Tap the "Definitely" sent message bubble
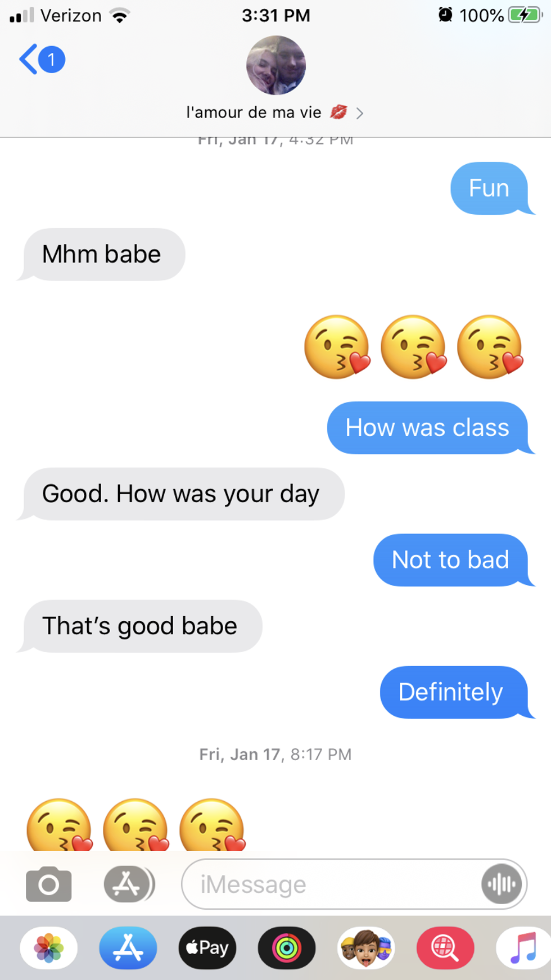Viewport: 551px width, 980px height. pyautogui.click(x=454, y=692)
